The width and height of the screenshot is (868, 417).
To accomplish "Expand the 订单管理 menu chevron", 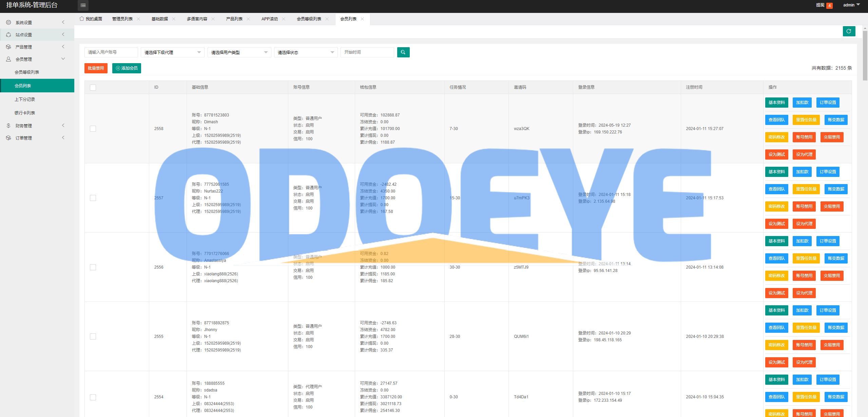I will pyautogui.click(x=63, y=138).
